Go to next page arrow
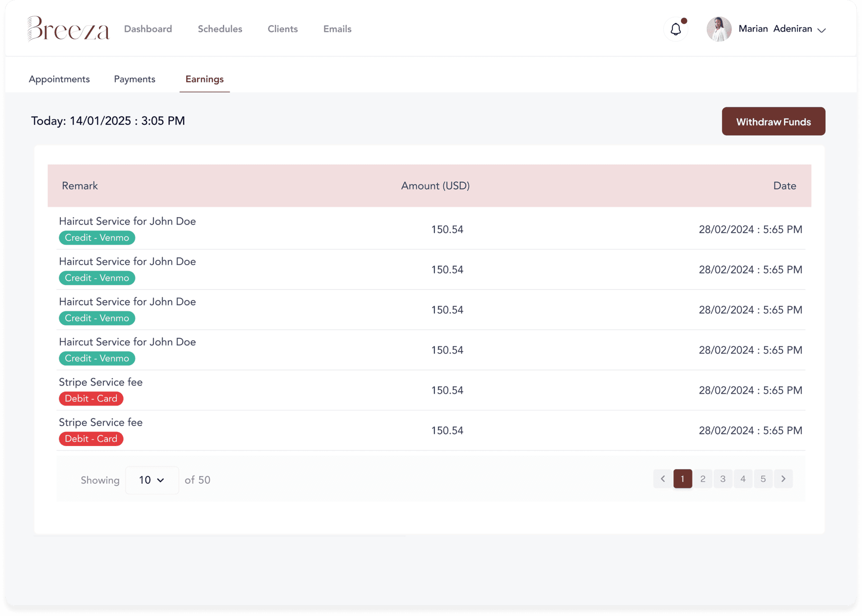 [x=784, y=478]
